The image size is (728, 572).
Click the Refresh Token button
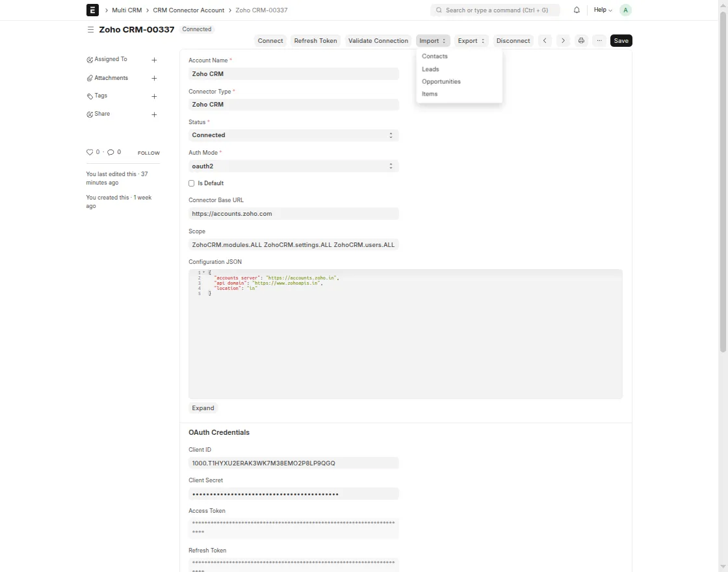click(x=316, y=40)
